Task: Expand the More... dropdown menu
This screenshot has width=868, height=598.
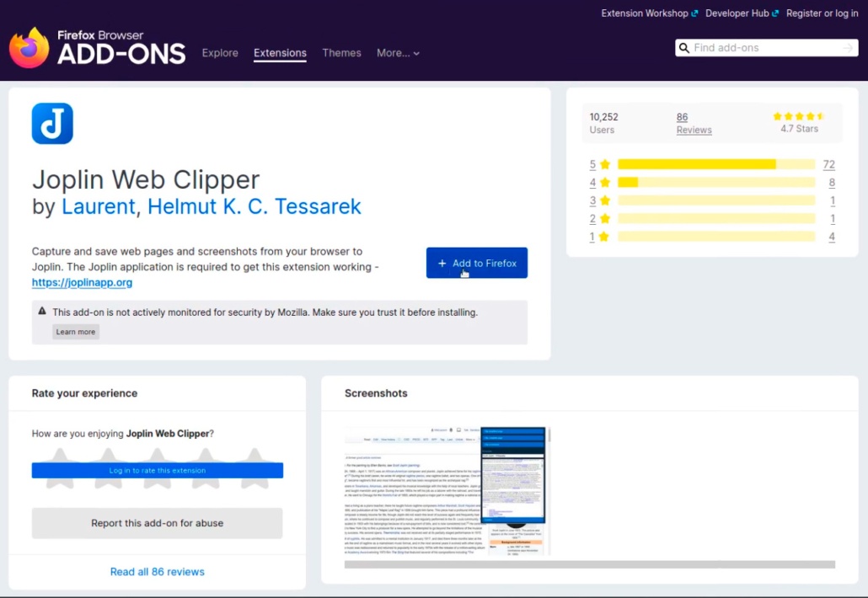Action: (x=398, y=53)
